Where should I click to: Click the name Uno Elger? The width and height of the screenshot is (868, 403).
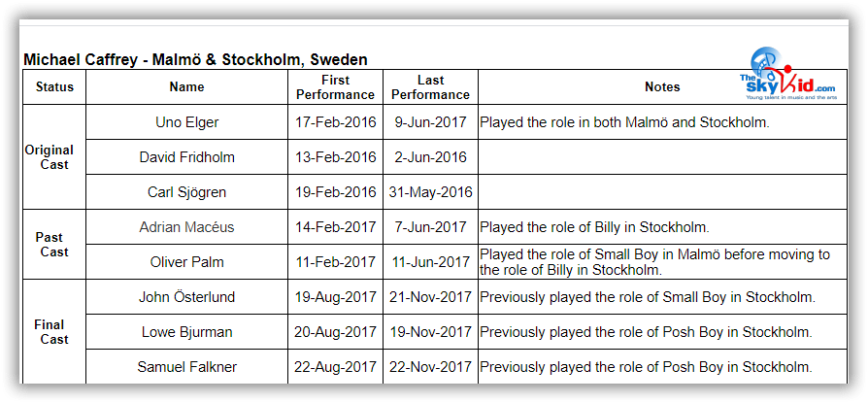pyautogui.click(x=186, y=122)
